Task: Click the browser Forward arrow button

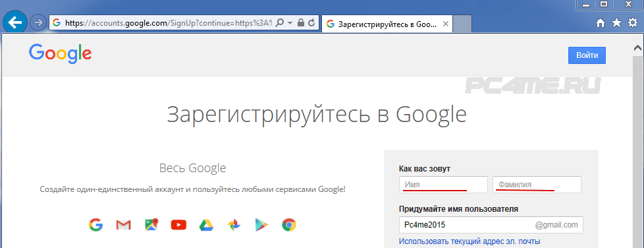Action: pyautogui.click(x=38, y=22)
